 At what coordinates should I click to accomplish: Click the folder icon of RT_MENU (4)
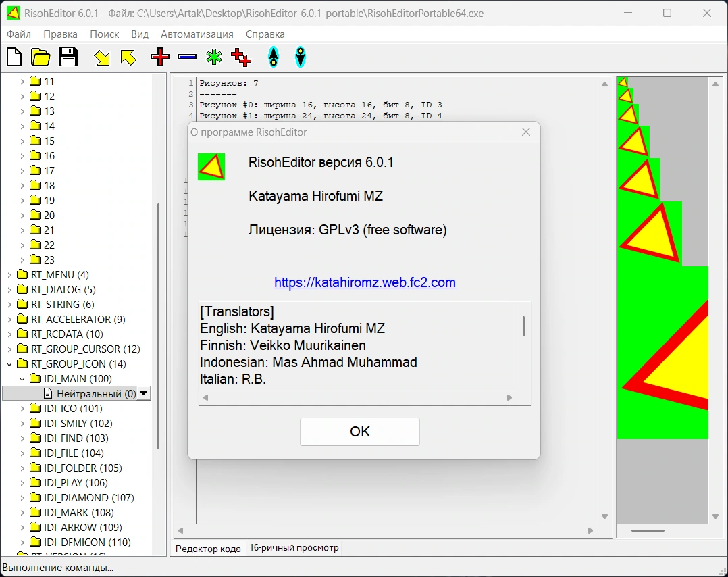tap(22, 274)
